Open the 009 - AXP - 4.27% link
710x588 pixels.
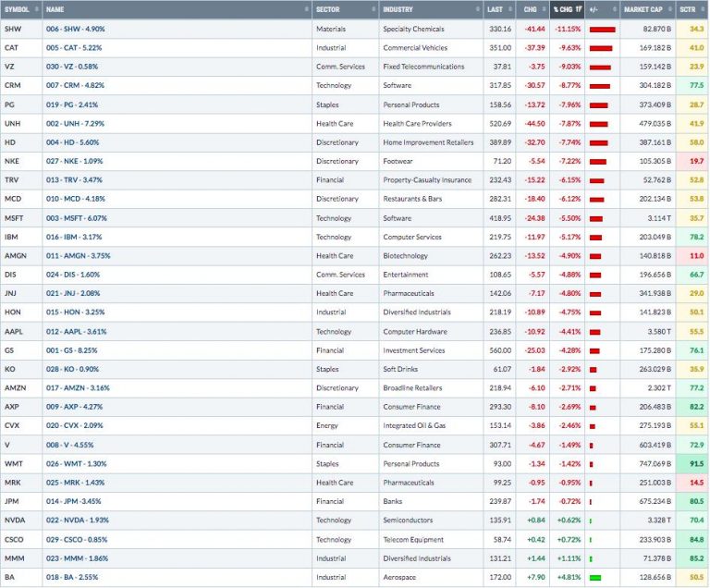point(74,407)
